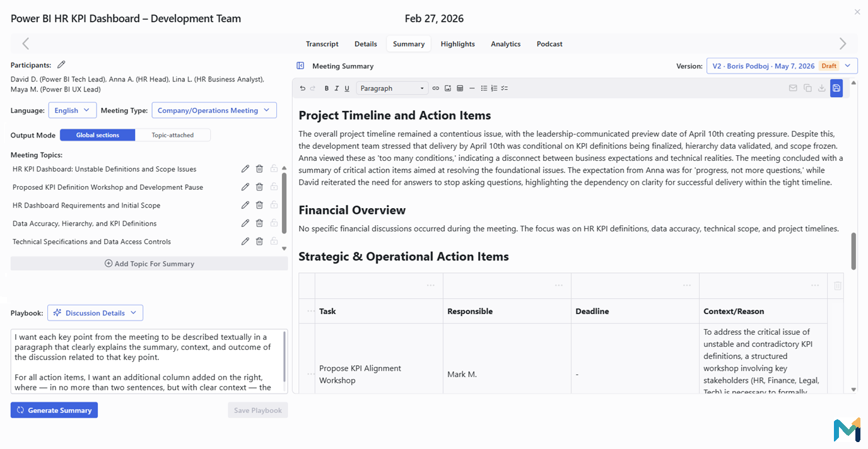The width and height of the screenshot is (868, 449).
Task: Open Playbook dropdown Discussion Details
Action: tap(95, 313)
